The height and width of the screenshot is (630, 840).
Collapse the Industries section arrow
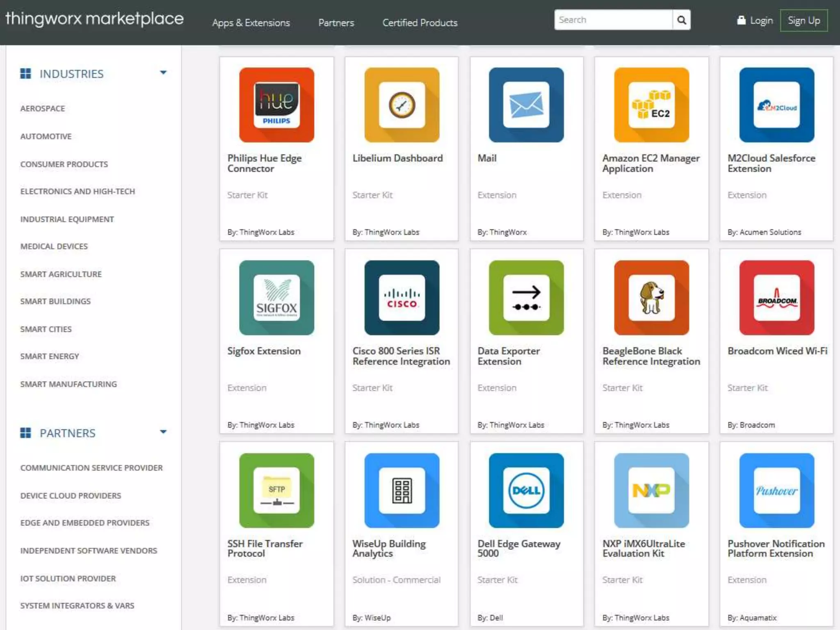(x=163, y=73)
